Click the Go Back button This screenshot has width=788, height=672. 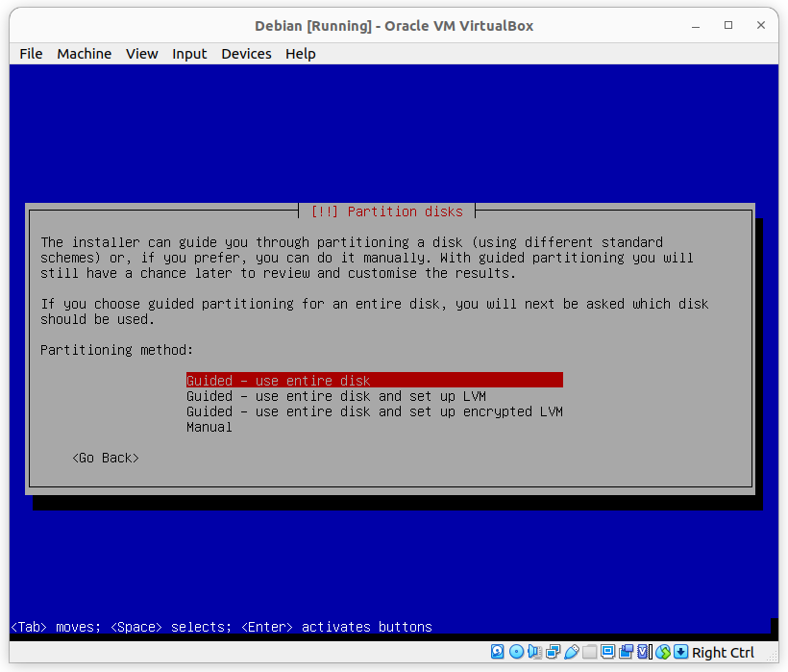[105, 458]
